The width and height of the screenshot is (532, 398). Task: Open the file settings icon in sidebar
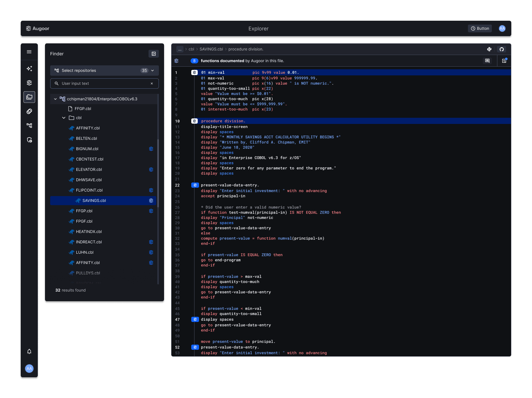[29, 140]
